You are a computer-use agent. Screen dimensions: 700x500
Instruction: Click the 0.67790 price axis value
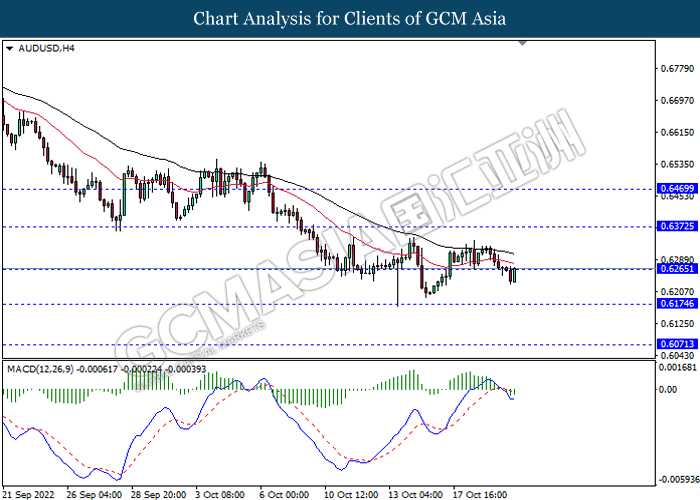tap(677, 69)
